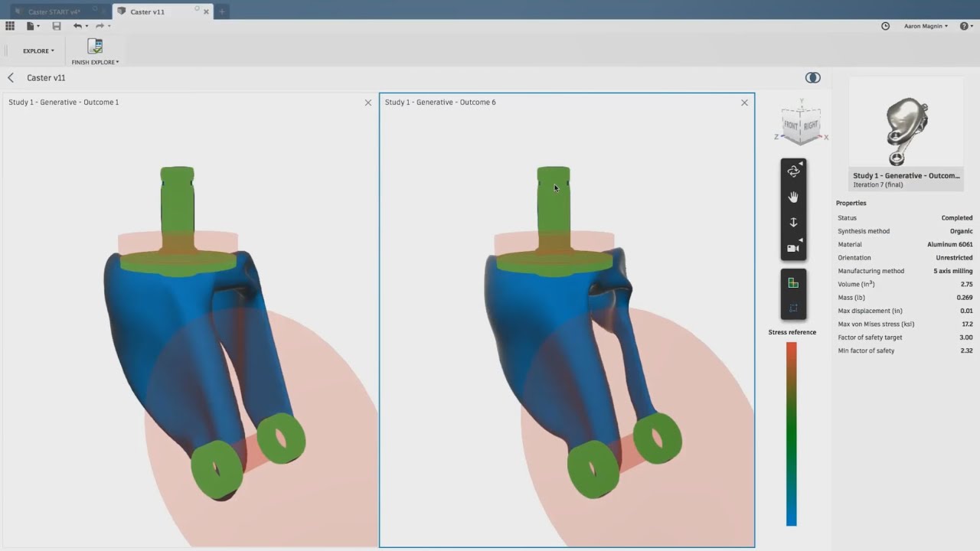Click the 5 axis milling value

[953, 271]
